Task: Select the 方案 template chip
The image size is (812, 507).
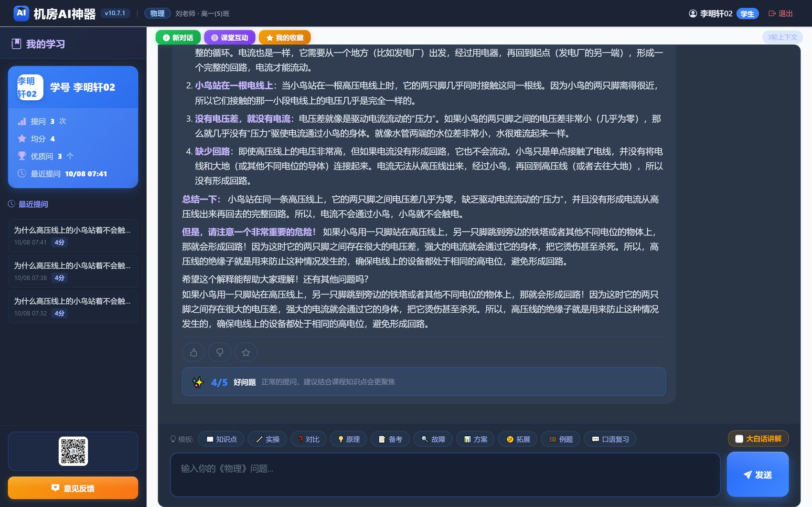Action: (x=476, y=439)
